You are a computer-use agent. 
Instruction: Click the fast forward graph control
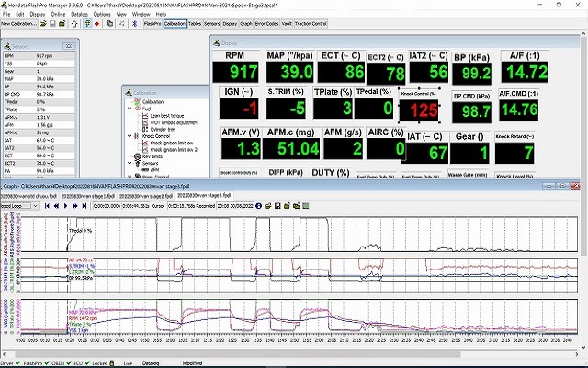[75, 206]
